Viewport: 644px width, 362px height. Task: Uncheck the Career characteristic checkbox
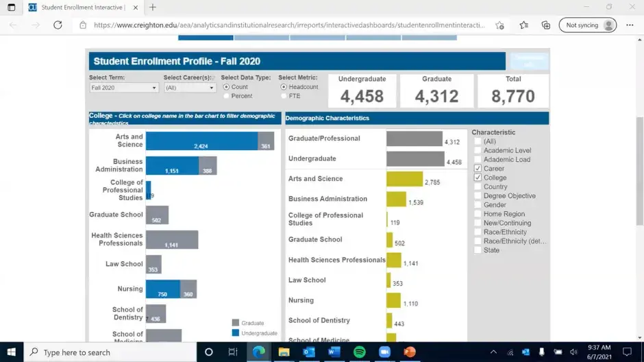478,169
